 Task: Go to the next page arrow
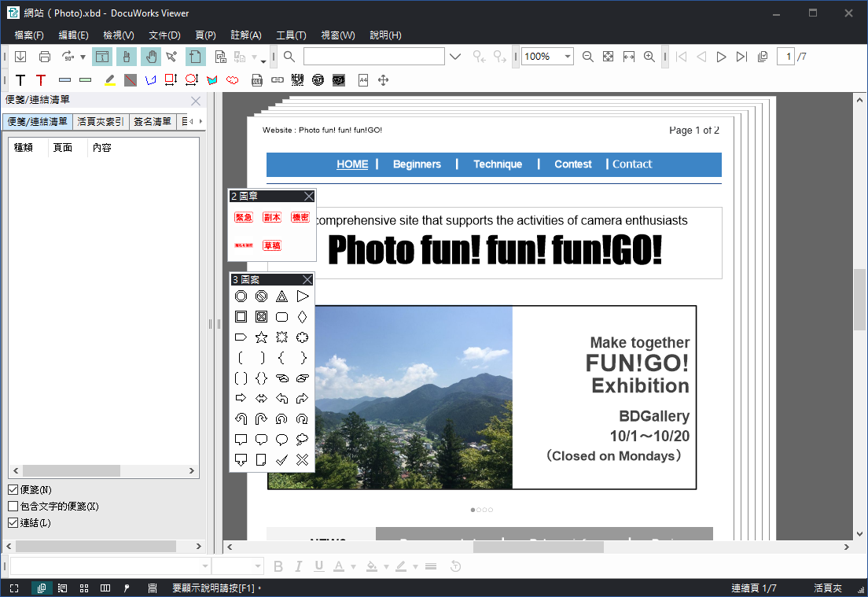pyautogui.click(x=721, y=57)
